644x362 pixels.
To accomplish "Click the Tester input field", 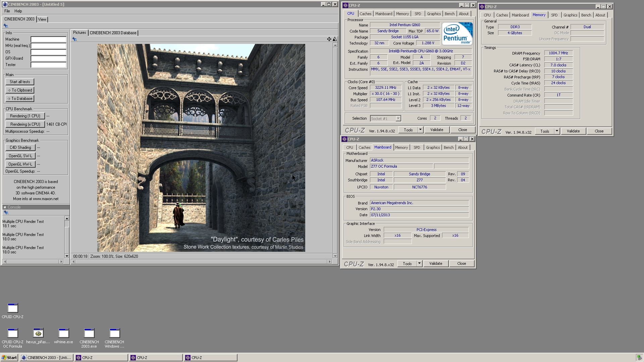I will 49,65.
